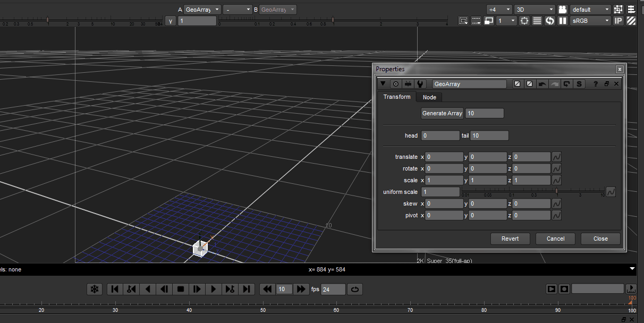
Task: Open the sRGB viewer colorspace dropdown
Action: (x=590, y=20)
